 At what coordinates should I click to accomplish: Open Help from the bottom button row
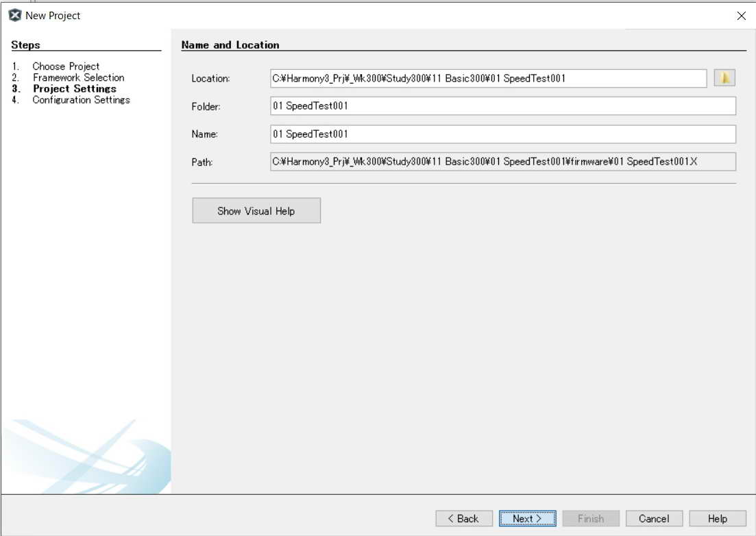point(718,519)
